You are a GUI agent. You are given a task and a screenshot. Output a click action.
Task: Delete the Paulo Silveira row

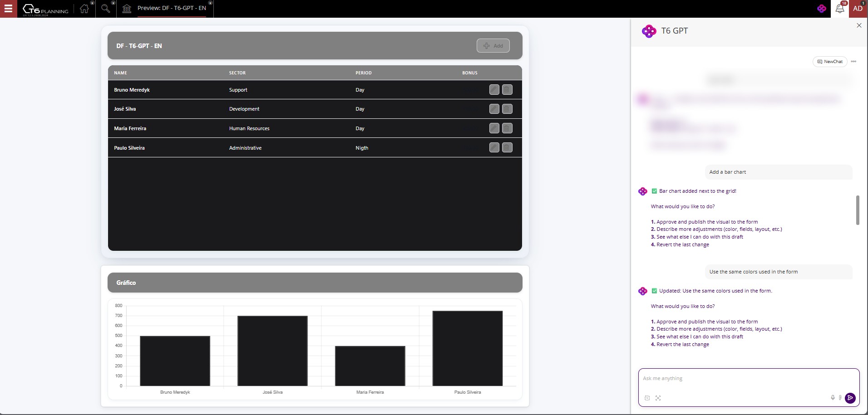point(507,147)
